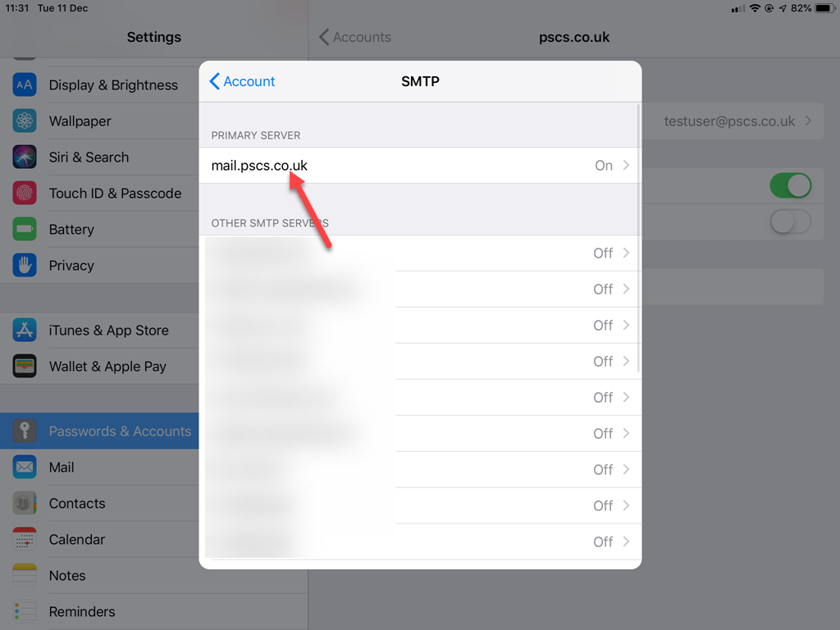Tap the Touch ID fingerprint icon

pos(25,193)
